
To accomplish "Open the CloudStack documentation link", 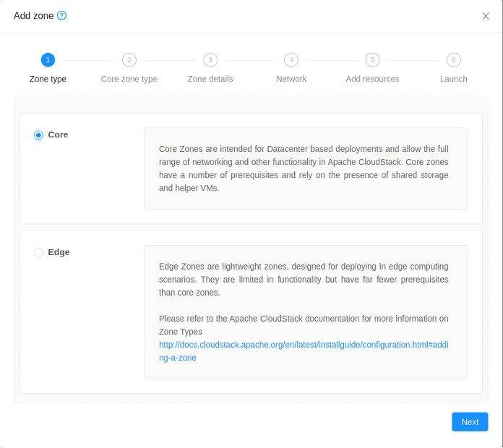I will click(x=304, y=351).
